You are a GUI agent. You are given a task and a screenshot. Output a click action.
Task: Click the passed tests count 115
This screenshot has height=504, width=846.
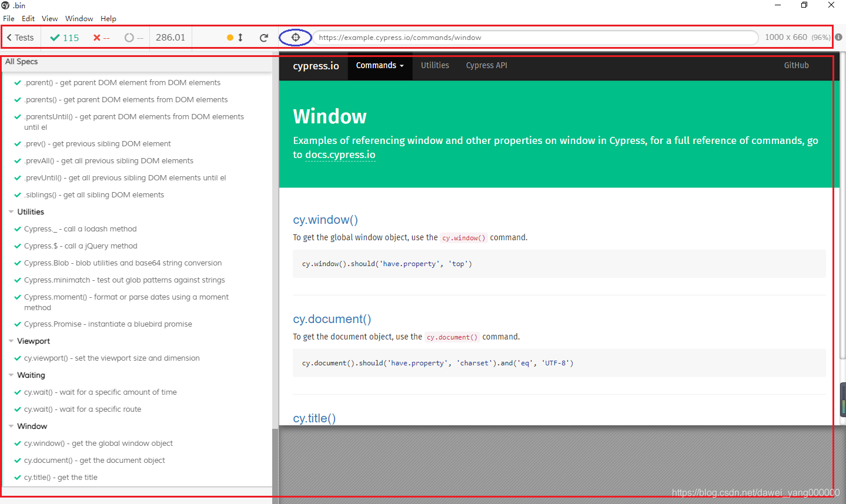pos(65,38)
